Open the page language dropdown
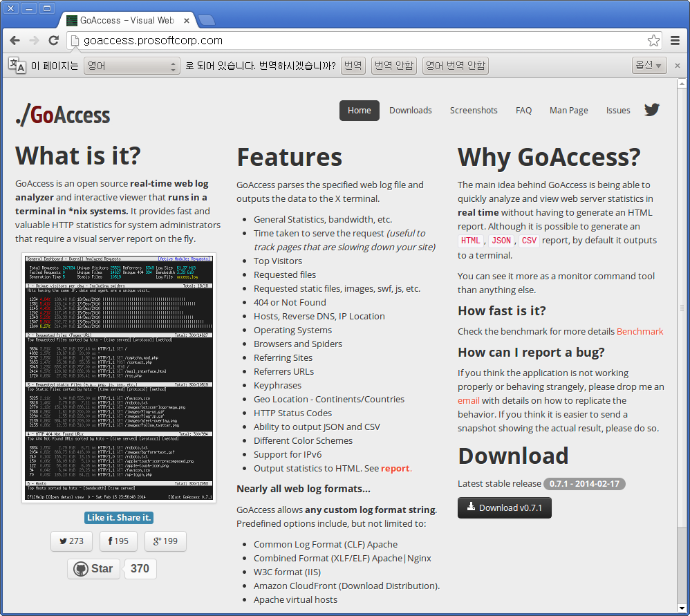The height and width of the screenshot is (616, 690). point(131,66)
